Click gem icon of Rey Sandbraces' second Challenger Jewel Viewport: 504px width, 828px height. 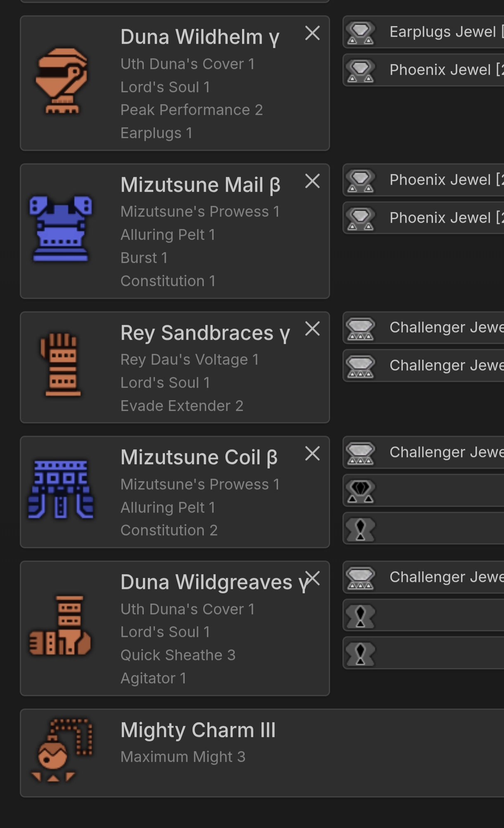360,367
